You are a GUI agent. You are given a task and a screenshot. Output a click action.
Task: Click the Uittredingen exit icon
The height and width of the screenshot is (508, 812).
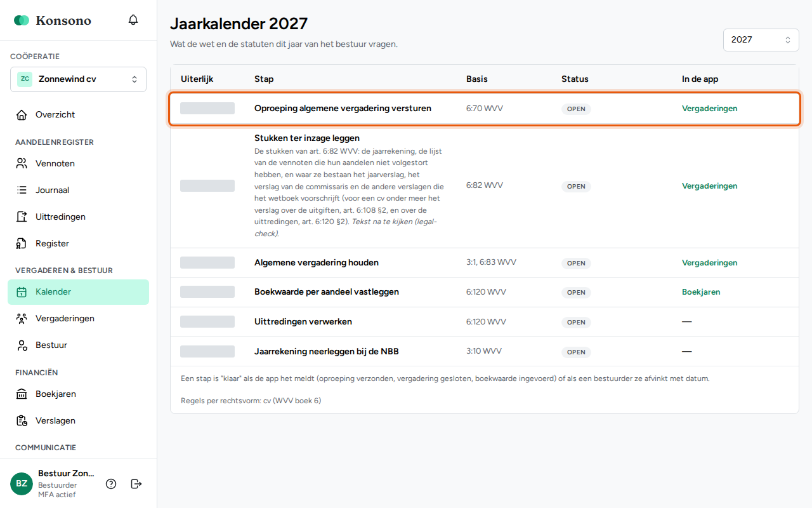coord(22,217)
